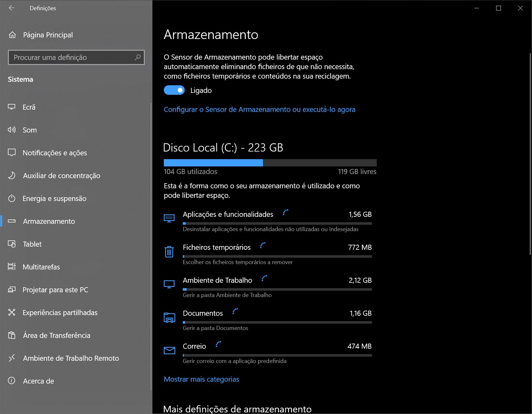
Task: Go to Notificações e ações
Action: pos(76,153)
